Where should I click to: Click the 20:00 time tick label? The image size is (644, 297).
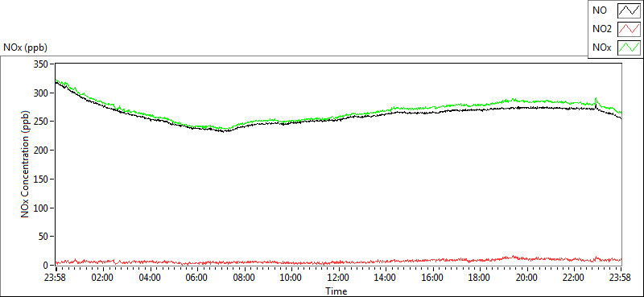527,277
